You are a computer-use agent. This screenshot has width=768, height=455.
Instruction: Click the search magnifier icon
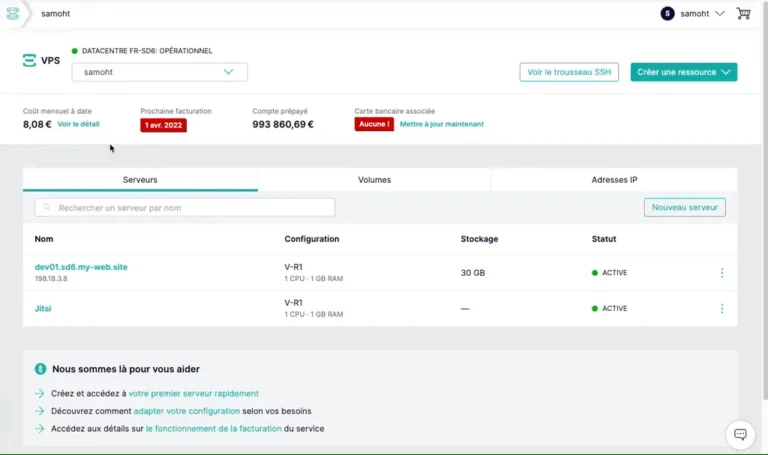47,208
